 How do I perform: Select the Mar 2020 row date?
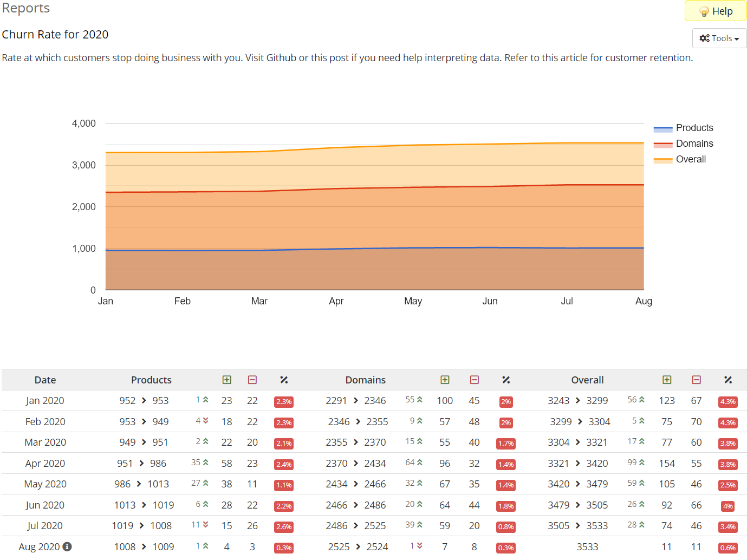(46, 442)
